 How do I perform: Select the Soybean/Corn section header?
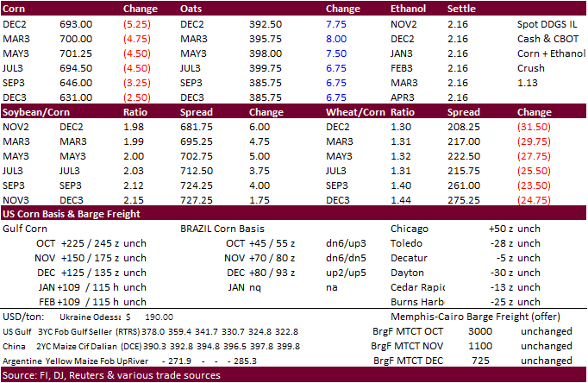point(36,112)
